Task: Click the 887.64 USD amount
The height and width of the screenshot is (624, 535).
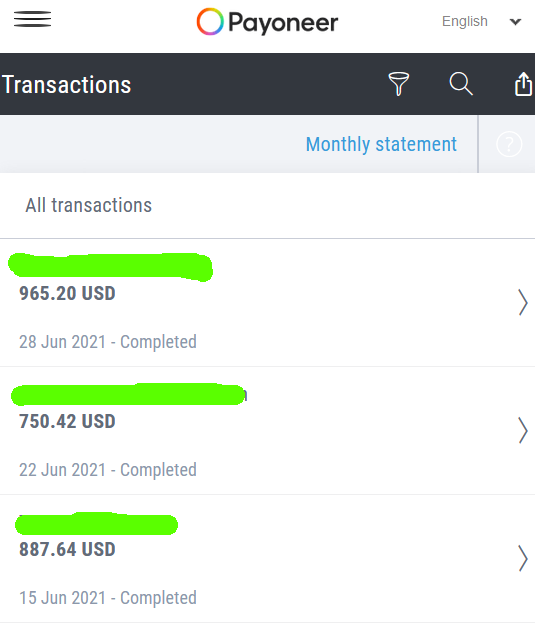Action: click(x=67, y=550)
